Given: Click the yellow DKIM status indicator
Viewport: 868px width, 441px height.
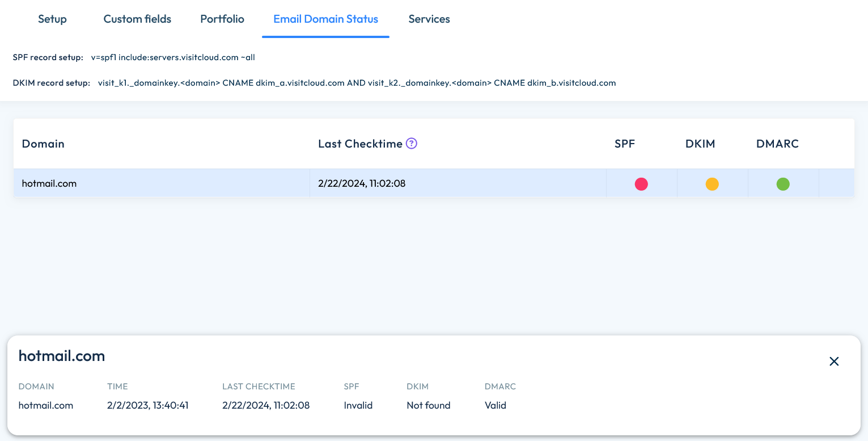Looking at the screenshot, I should [x=712, y=184].
